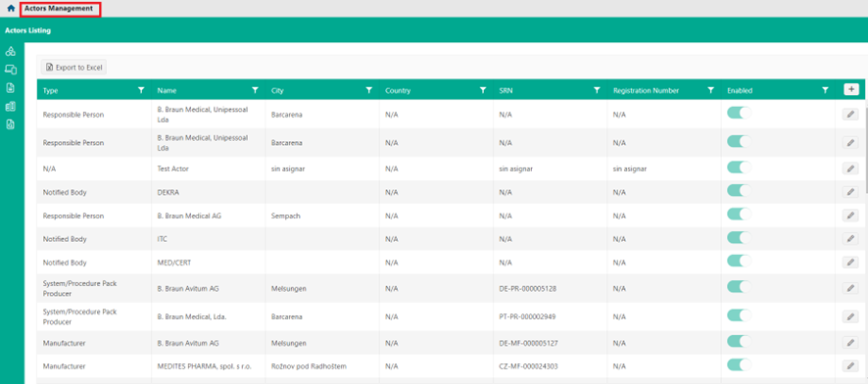Screen dimensions: 868x384
Task: Open the report file sidebar icon
Action: (x=11, y=124)
